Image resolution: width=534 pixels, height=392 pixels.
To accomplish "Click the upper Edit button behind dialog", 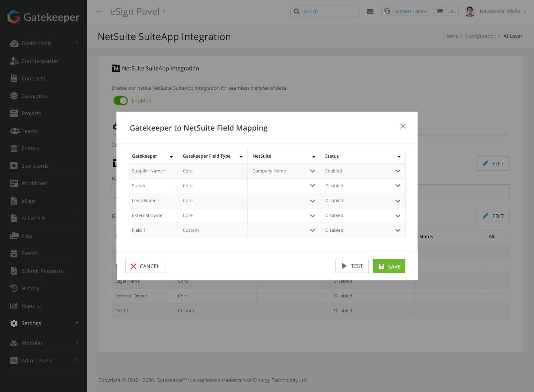I will tap(493, 164).
